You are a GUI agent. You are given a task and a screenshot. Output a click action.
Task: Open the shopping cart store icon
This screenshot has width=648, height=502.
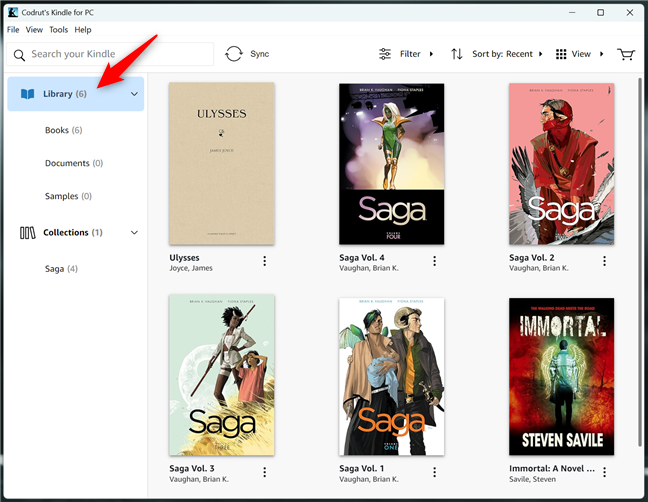[626, 54]
